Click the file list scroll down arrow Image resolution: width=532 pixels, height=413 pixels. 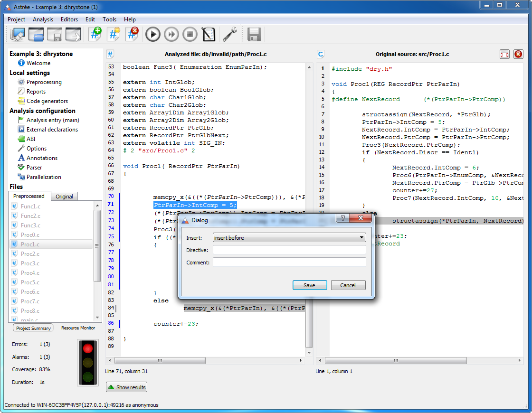[97, 318]
